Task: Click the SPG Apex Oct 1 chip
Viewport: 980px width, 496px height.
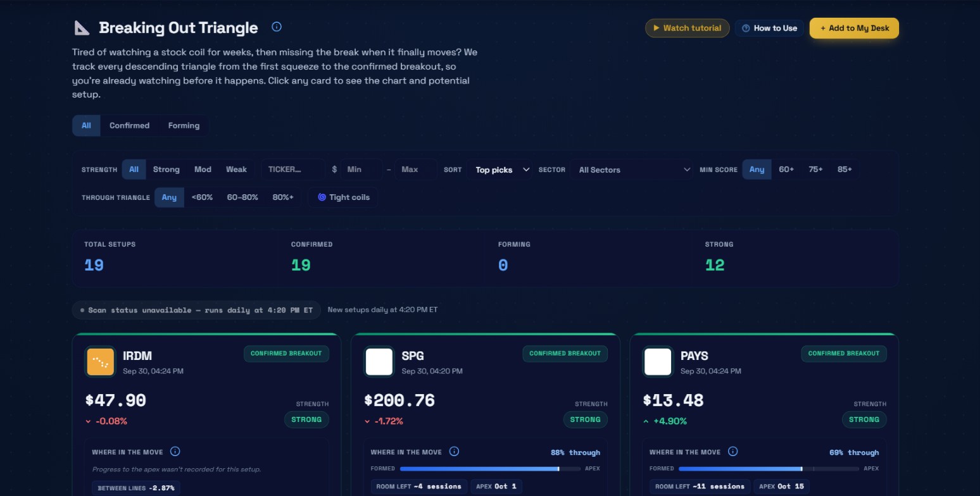Action: pyautogui.click(x=496, y=487)
